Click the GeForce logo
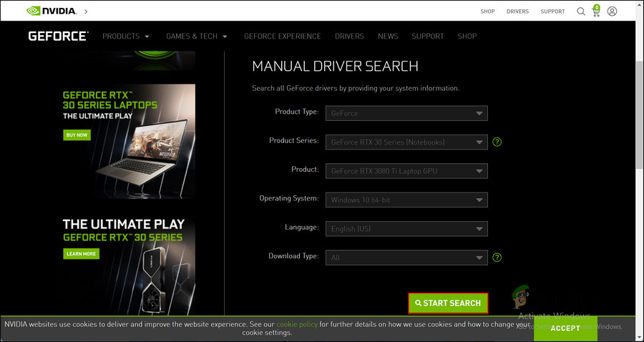644x342 pixels. pos(59,36)
